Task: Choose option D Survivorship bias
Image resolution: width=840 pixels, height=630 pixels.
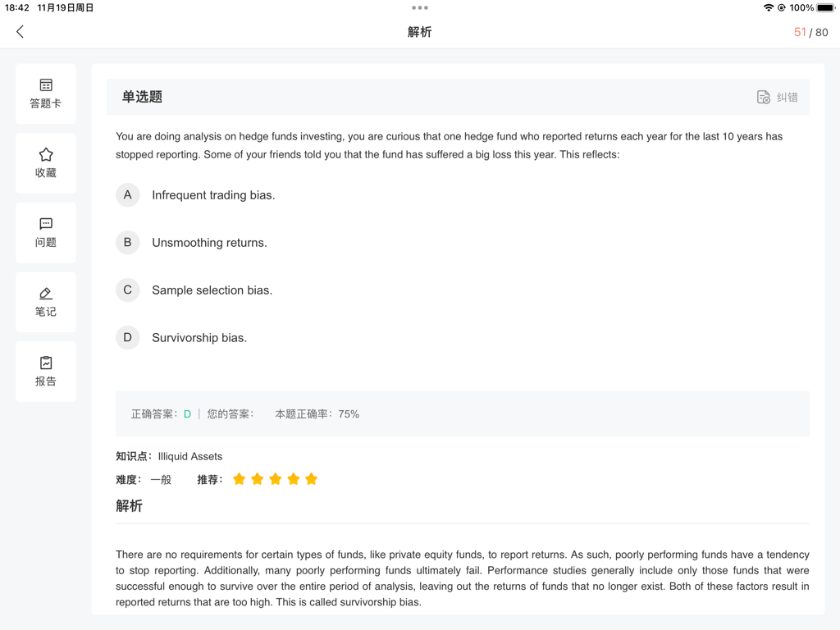Action: click(x=127, y=338)
